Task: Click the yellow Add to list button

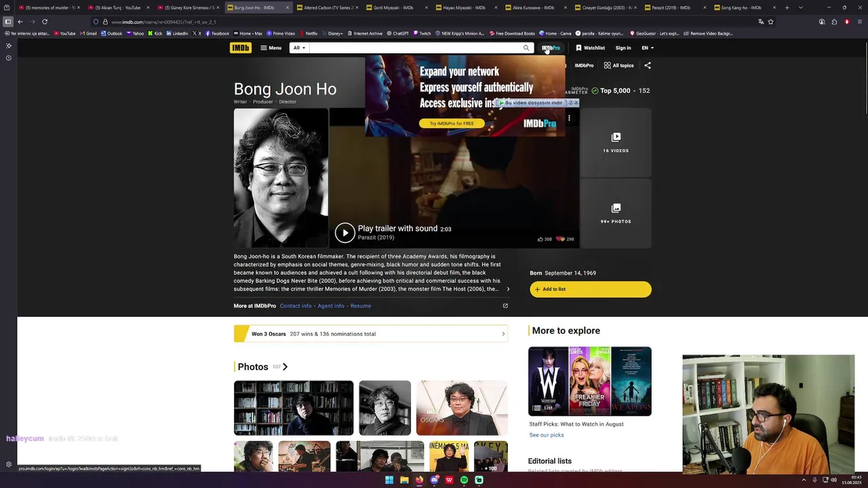Action: click(x=590, y=289)
